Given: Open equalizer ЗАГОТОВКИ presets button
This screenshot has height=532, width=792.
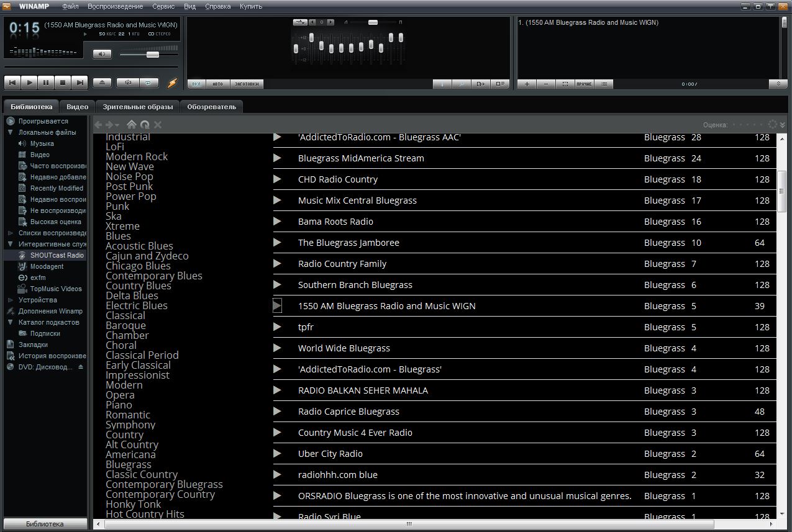Looking at the screenshot, I should coord(247,84).
